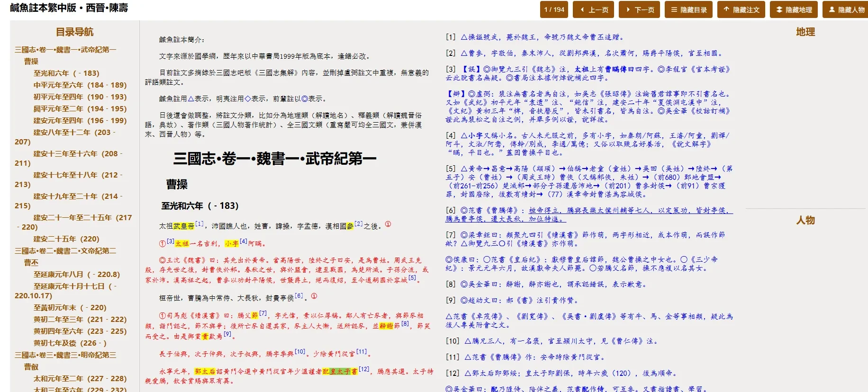Click annotation entry [5] 黃帝→昌意 lineage note
Image resolution: width=868 pixels, height=392 pixels.
(x=589, y=181)
